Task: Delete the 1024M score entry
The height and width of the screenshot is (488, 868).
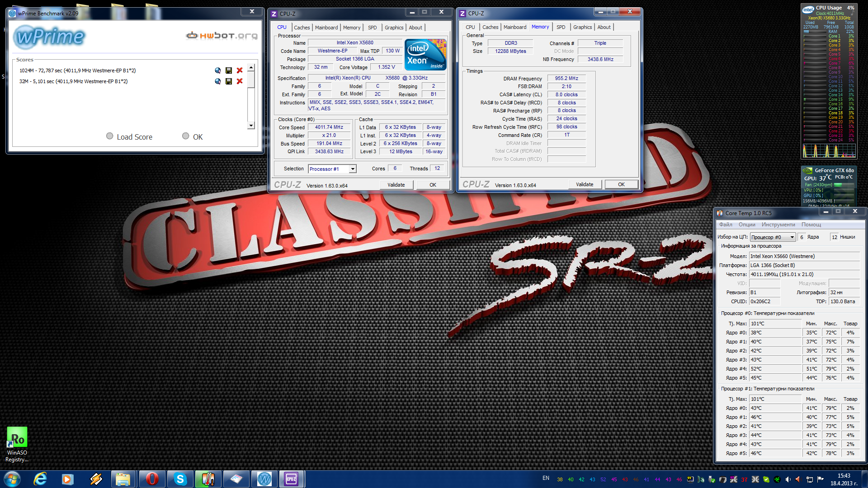Action: tap(240, 70)
